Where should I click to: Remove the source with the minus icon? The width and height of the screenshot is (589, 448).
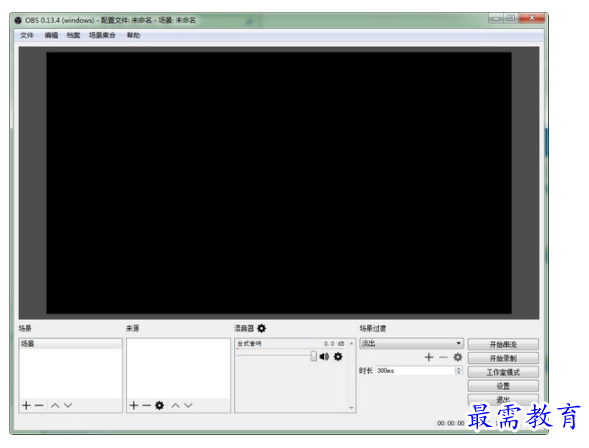146,406
